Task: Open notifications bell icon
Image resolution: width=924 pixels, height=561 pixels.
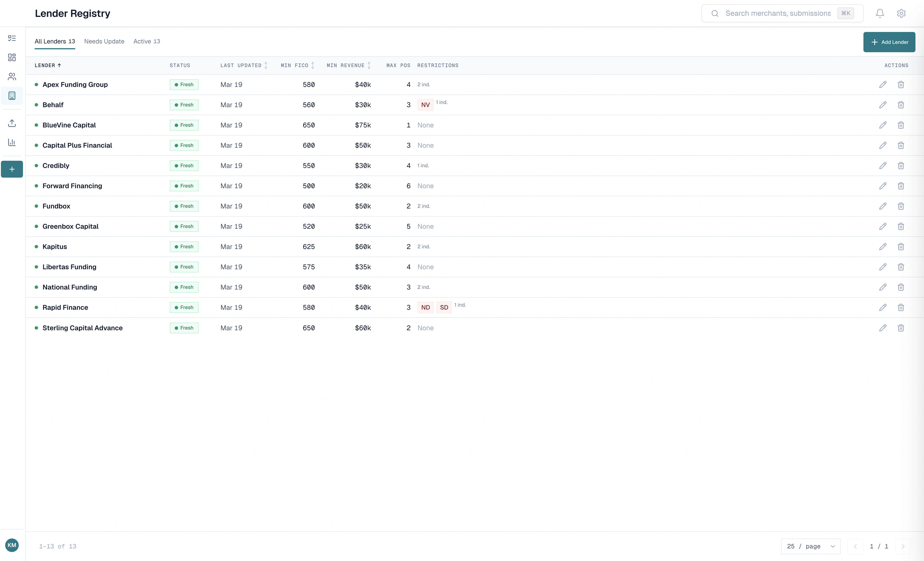Action: (879, 13)
